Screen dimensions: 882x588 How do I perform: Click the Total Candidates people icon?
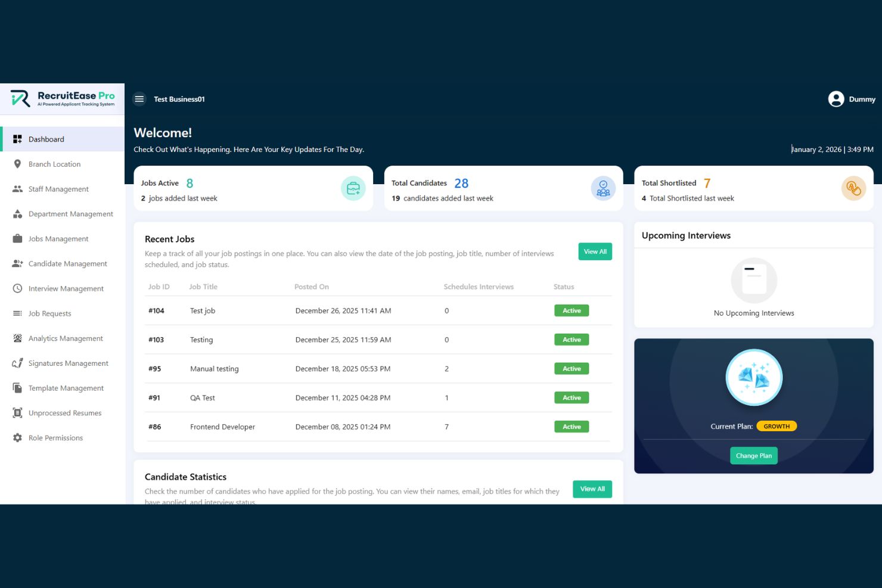pyautogui.click(x=603, y=188)
